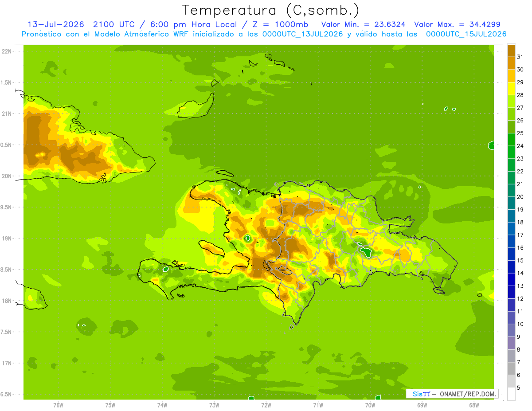The width and height of the screenshot is (532, 411).
Task: Click colorbar label '15'
Action: point(520,260)
